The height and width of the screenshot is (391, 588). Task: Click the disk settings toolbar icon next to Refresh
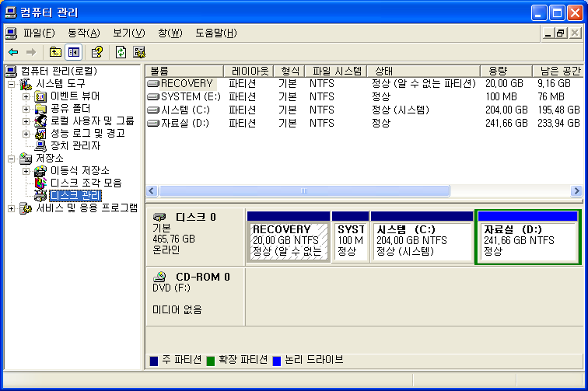(139, 52)
